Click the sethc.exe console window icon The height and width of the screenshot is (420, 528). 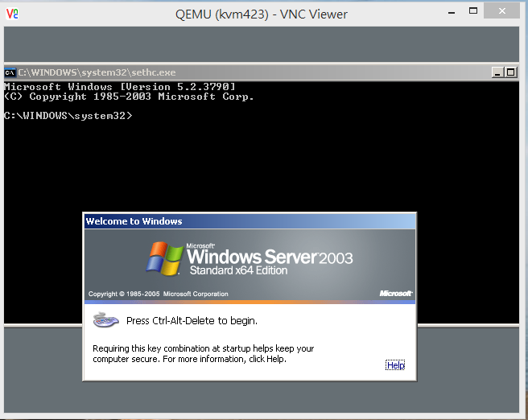pos(10,72)
